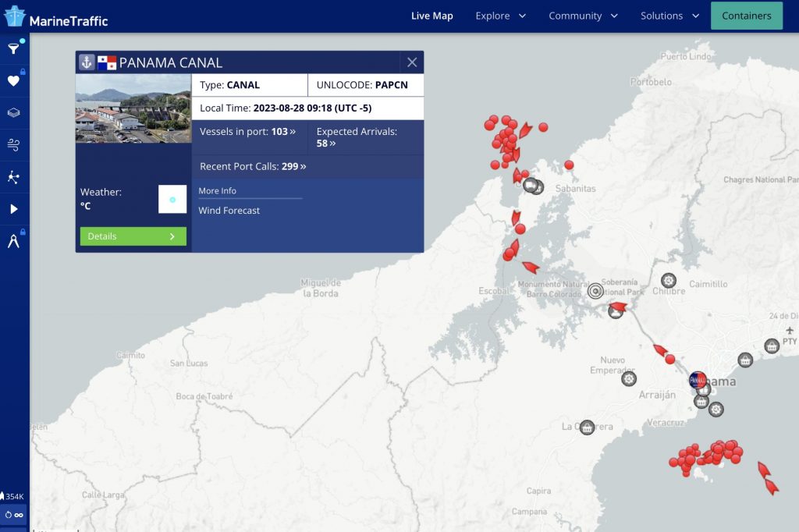
Task: Click the weather indicator square
Action: click(172, 199)
